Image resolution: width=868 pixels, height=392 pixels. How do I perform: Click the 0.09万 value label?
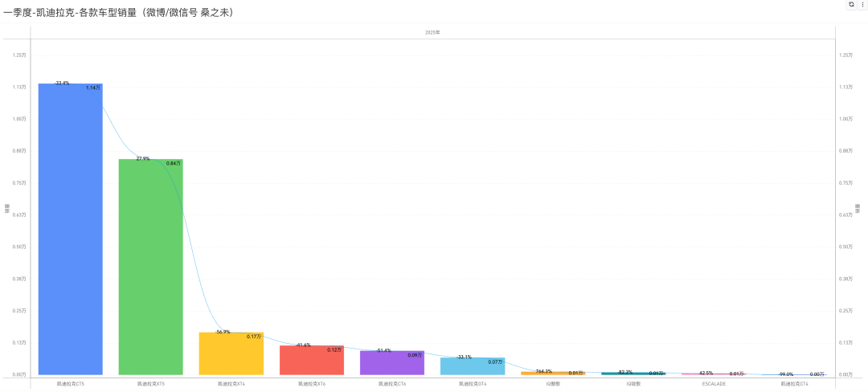pos(415,355)
